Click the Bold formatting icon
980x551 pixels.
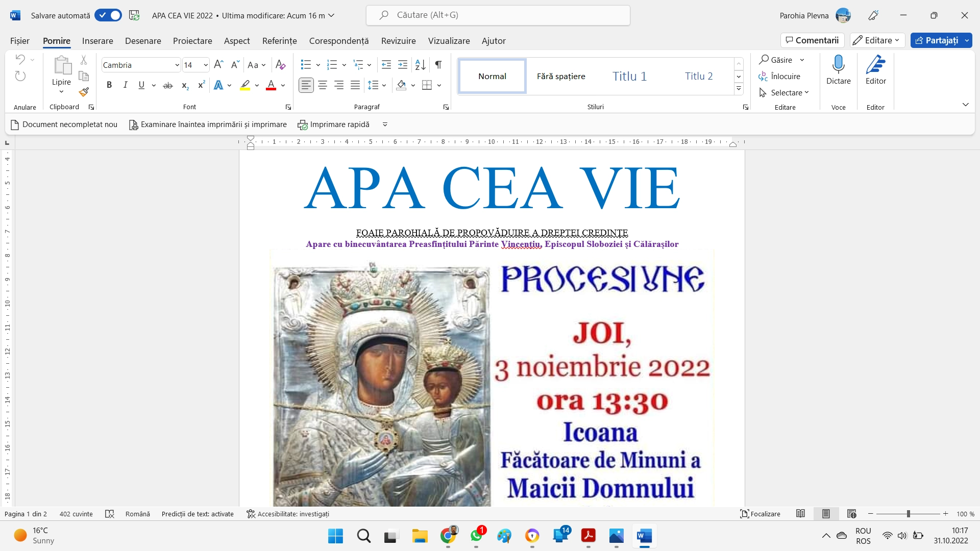(109, 85)
